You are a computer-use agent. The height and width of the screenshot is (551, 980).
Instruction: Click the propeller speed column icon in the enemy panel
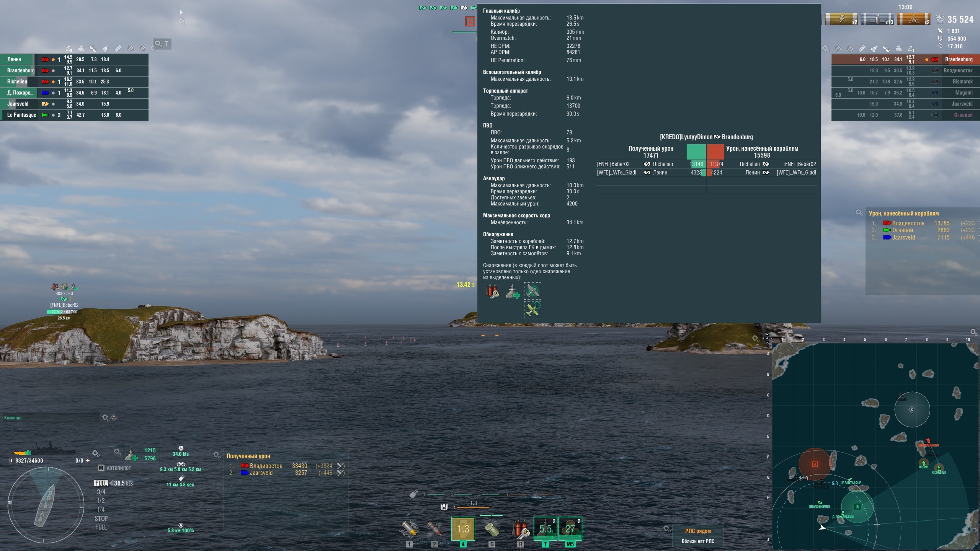(x=899, y=49)
